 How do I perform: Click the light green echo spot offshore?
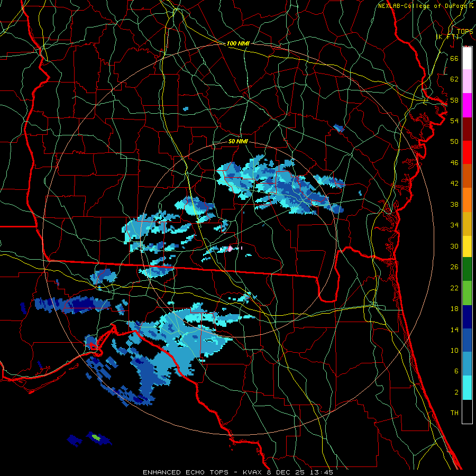[x=96, y=437]
